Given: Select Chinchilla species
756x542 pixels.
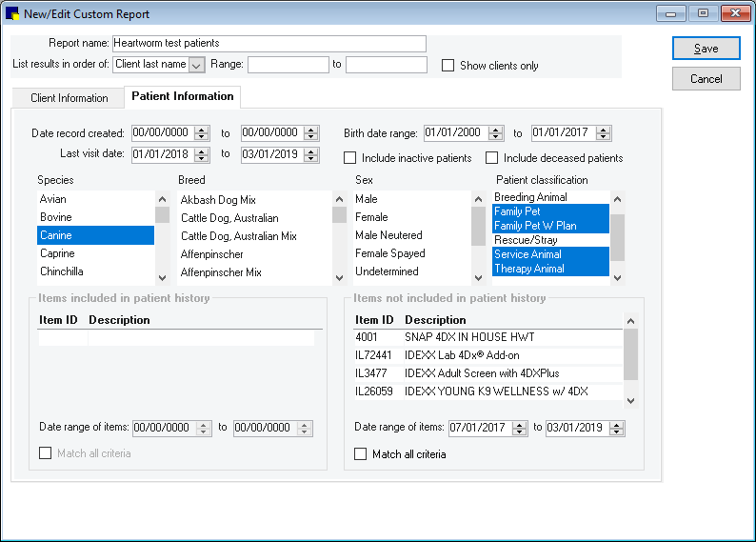Looking at the screenshot, I should coord(95,271).
